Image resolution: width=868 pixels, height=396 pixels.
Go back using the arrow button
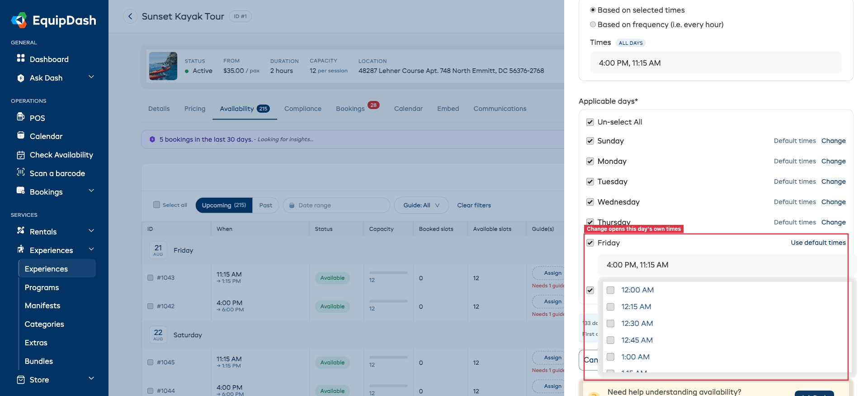tap(130, 16)
